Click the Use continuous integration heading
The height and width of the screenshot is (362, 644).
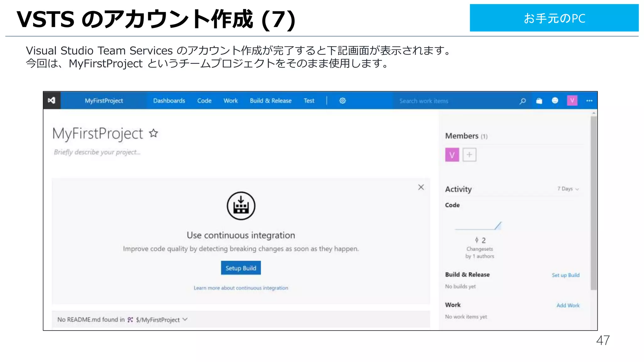pyautogui.click(x=241, y=235)
